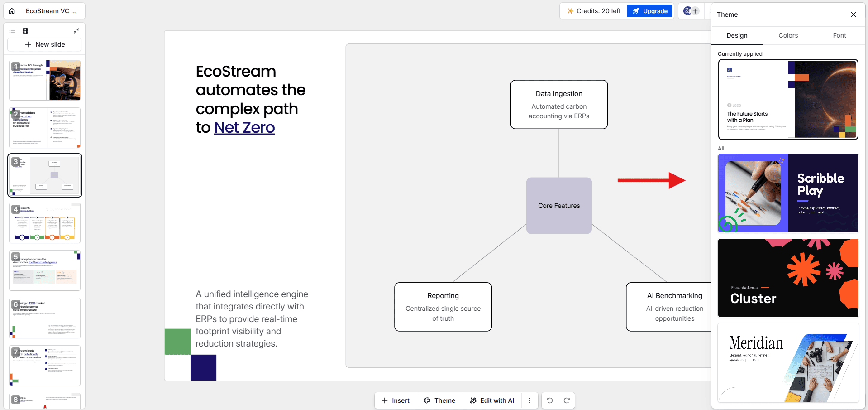The image size is (868, 410).
Task: Switch to the Colors tab
Action: [x=788, y=35]
